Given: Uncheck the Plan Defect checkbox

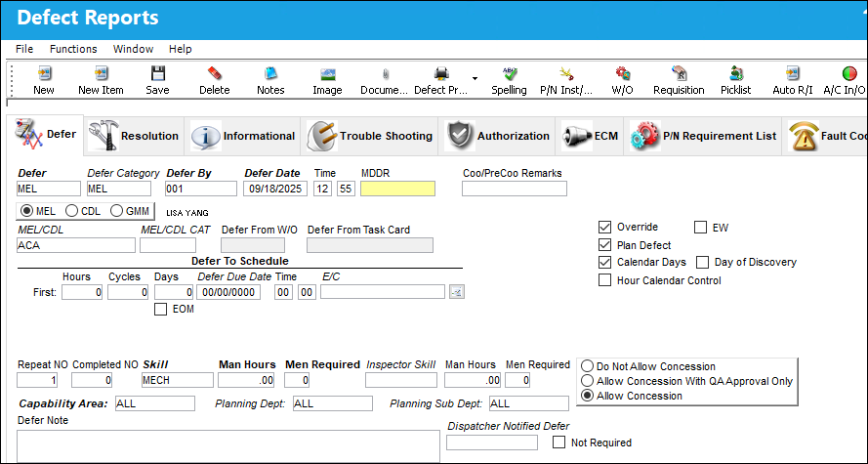Looking at the screenshot, I should tap(604, 245).
